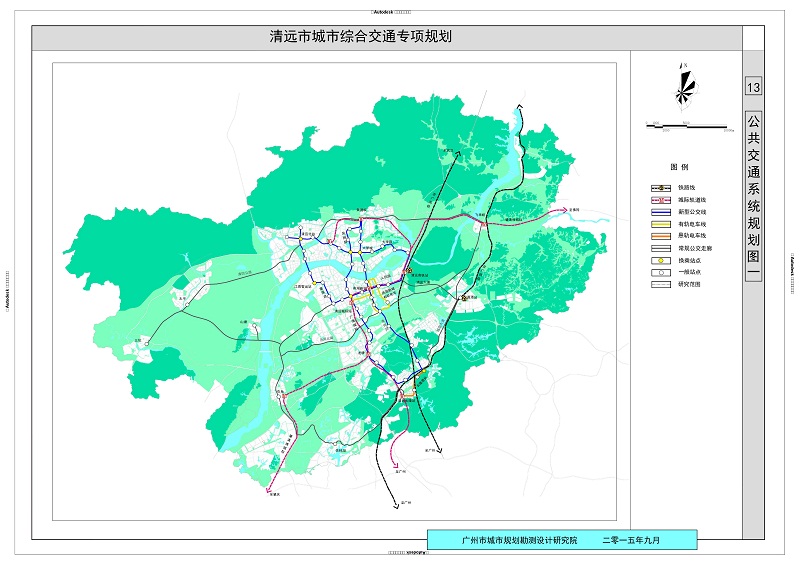Click the general station white circle legend symbol
Image resolution: width=800 pixels, height=565 pixels.
pos(659,272)
